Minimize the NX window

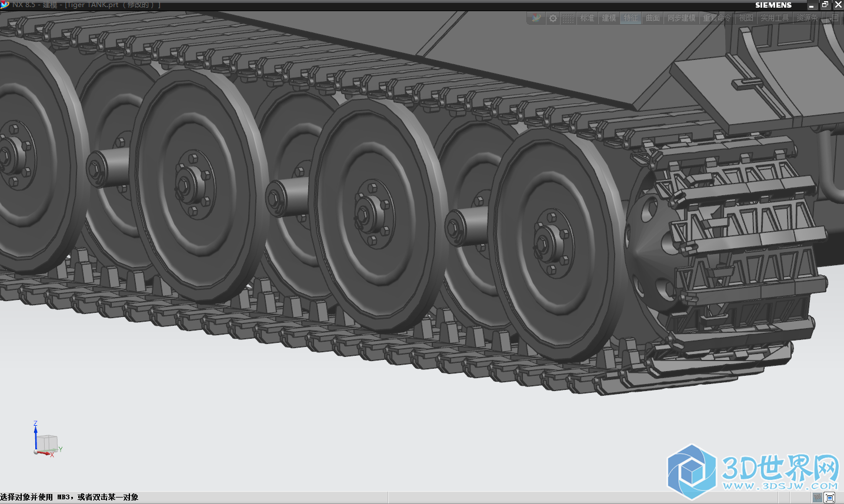[811, 5]
